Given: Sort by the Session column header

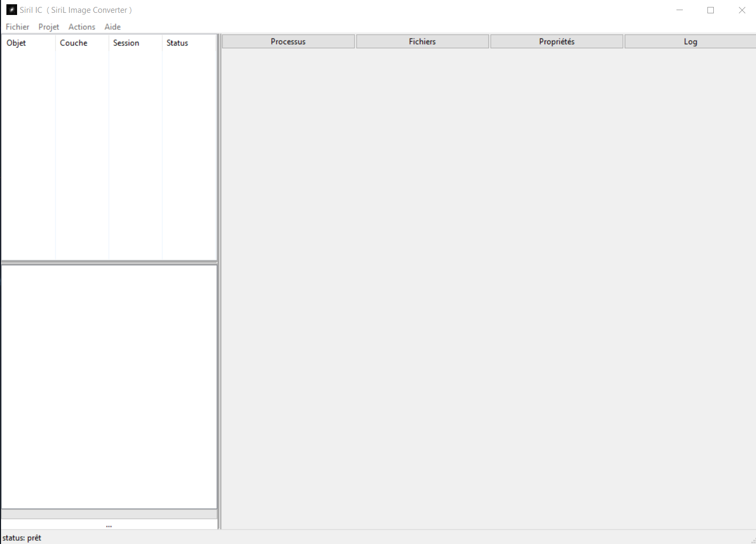Looking at the screenshot, I should (x=136, y=43).
